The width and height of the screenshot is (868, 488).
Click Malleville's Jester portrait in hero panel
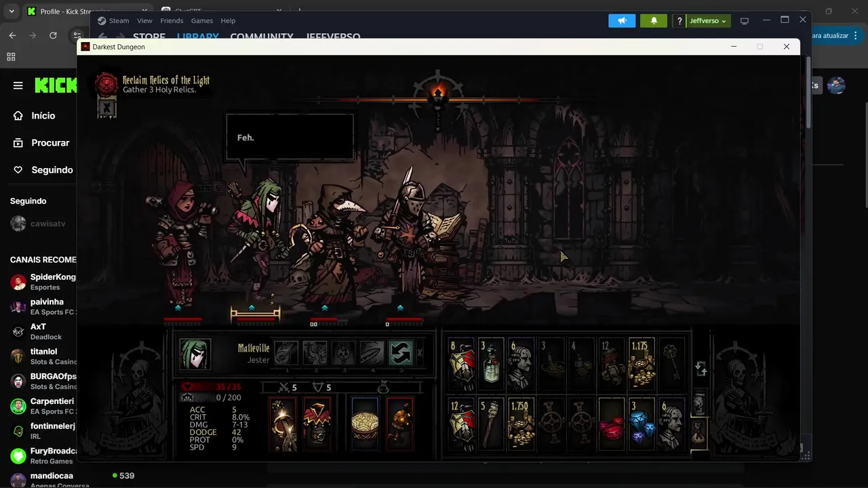pyautogui.click(x=195, y=354)
